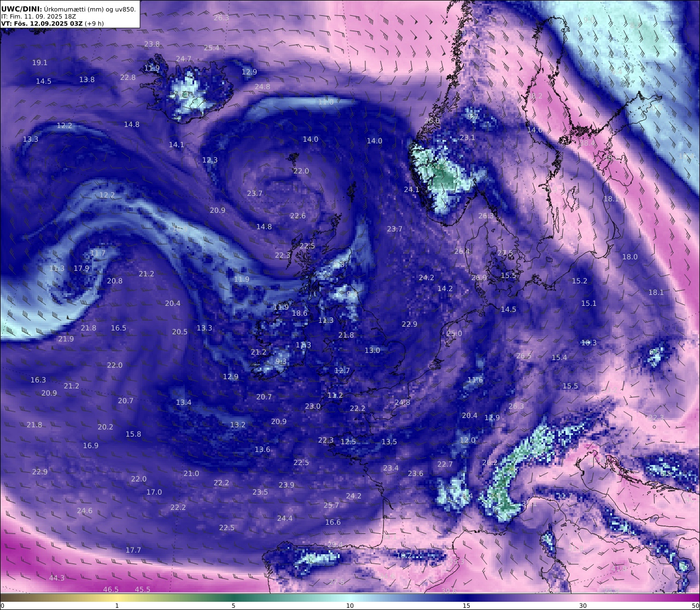Click the map value 24.6
The width and height of the screenshot is (700, 610).
(84, 512)
